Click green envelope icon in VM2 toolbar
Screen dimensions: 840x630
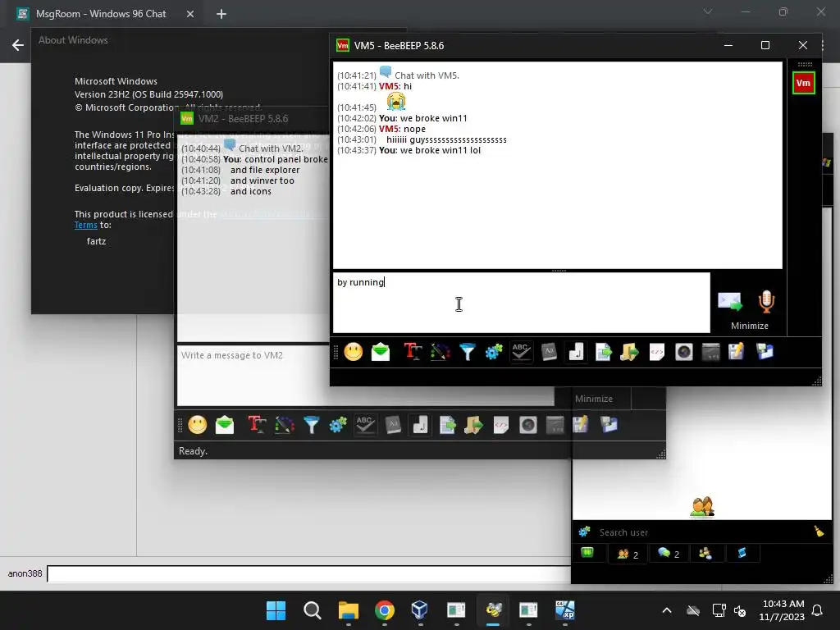(225, 425)
